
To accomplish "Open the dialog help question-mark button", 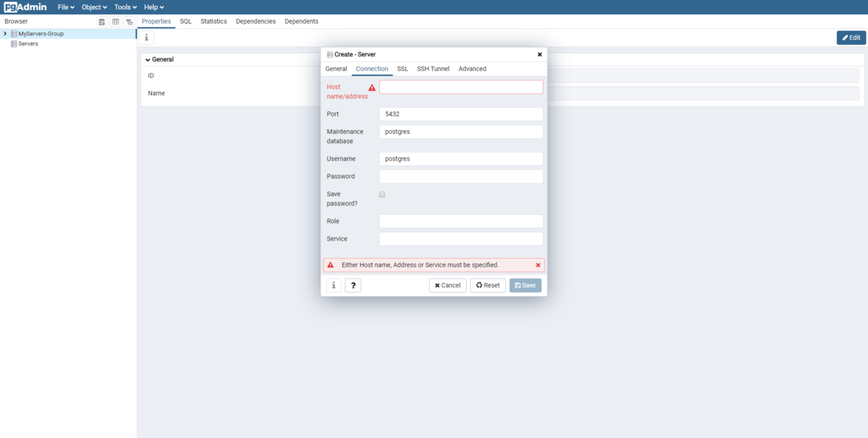I will coord(353,285).
